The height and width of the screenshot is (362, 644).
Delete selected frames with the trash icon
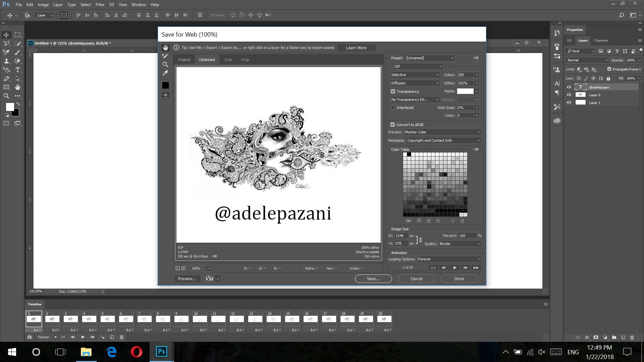121,337
